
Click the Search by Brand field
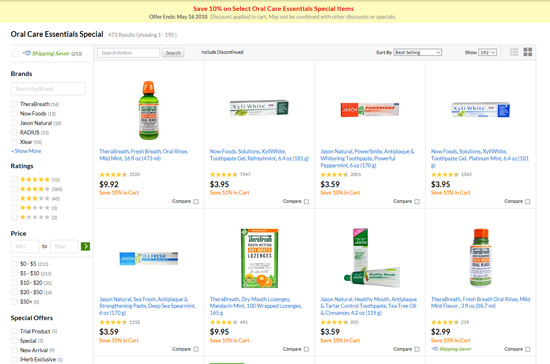tap(48, 89)
